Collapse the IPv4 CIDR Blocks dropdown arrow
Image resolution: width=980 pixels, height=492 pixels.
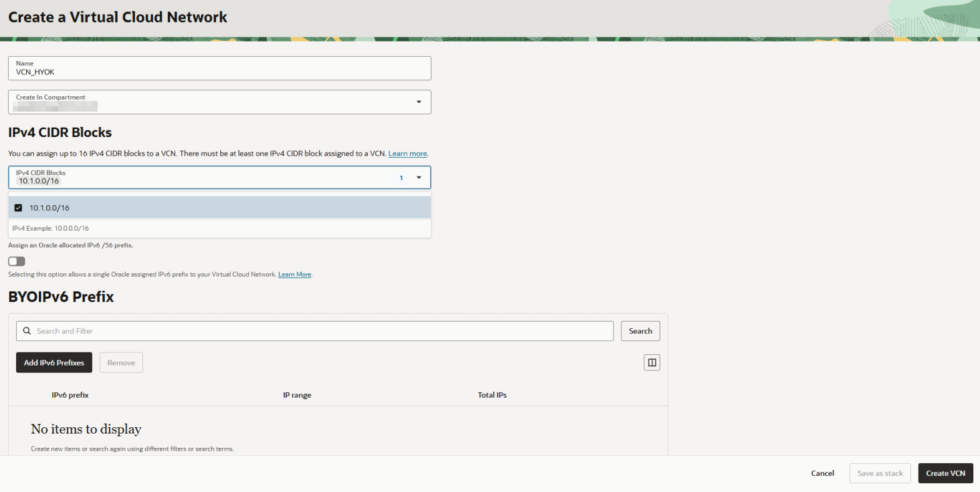419,178
